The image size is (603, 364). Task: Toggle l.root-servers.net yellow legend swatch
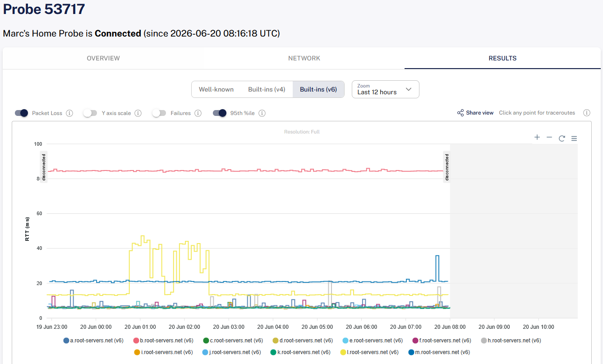[x=343, y=352]
